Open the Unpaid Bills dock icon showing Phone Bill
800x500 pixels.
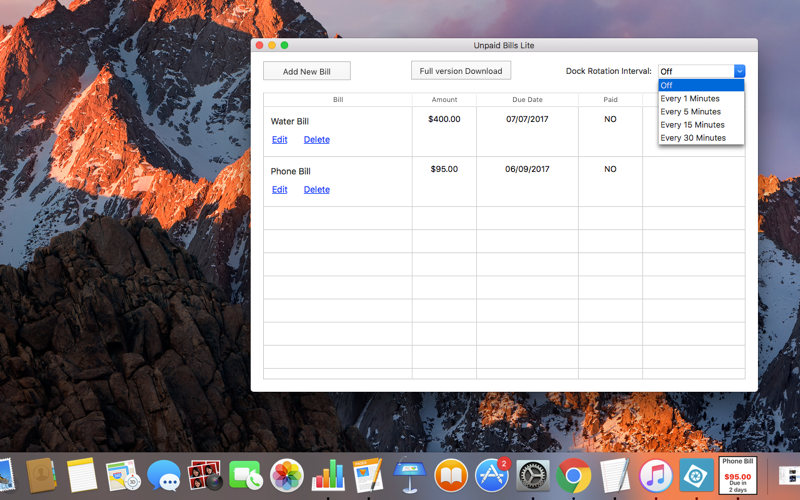[x=737, y=475]
